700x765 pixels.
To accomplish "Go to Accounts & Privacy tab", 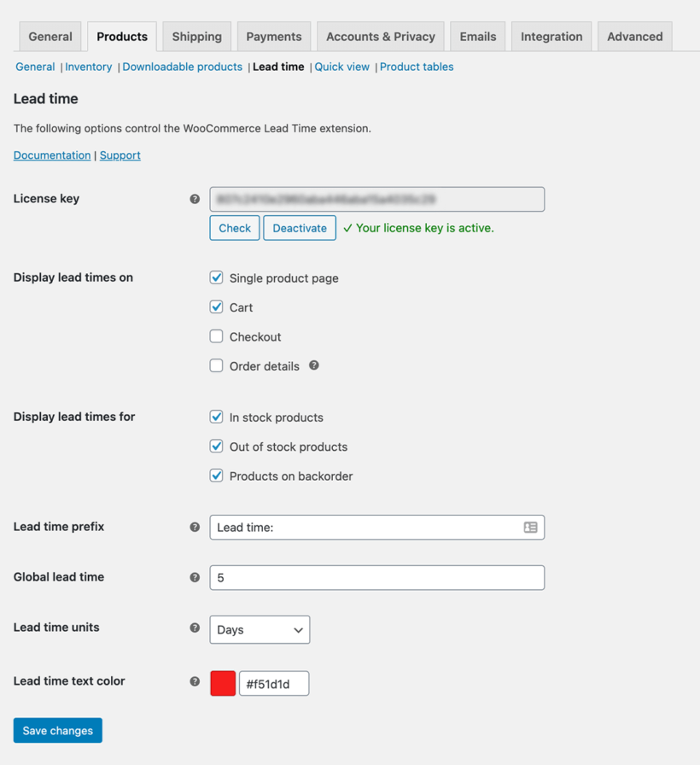I will pos(381,37).
